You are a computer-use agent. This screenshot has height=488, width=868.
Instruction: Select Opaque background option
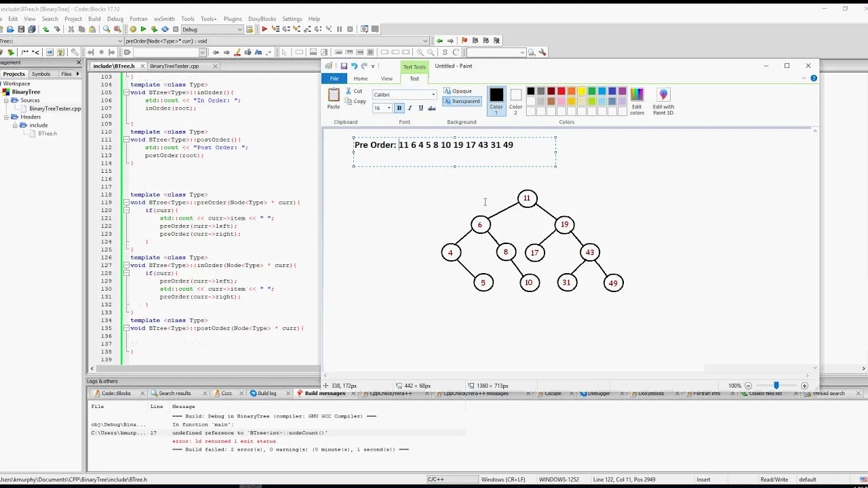458,91
